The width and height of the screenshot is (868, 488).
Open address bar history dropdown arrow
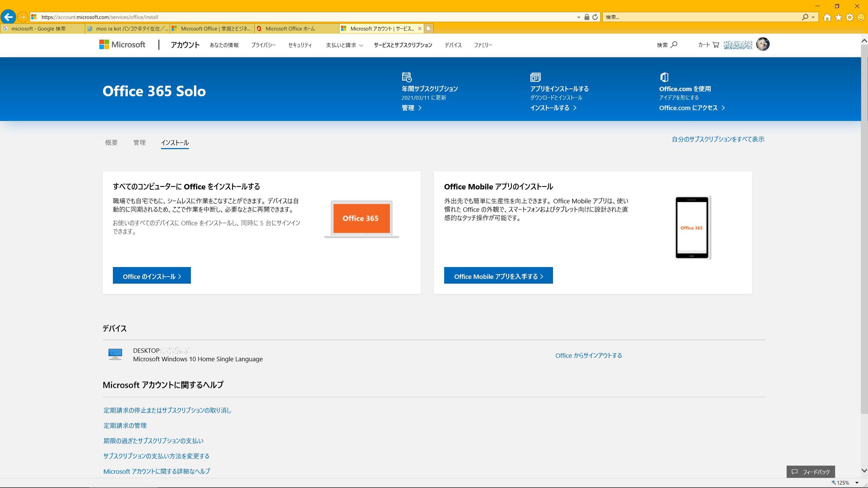[579, 17]
